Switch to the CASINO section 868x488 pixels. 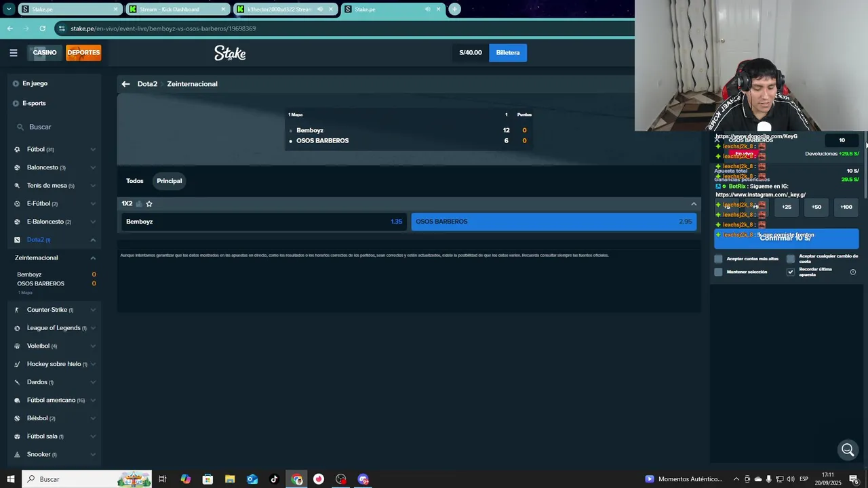click(45, 53)
